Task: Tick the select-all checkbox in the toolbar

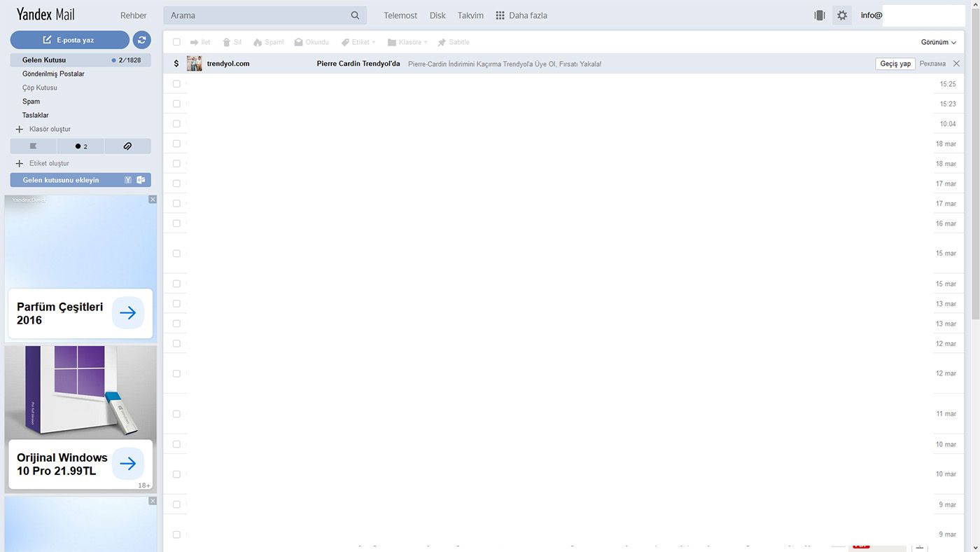Action: click(x=176, y=43)
